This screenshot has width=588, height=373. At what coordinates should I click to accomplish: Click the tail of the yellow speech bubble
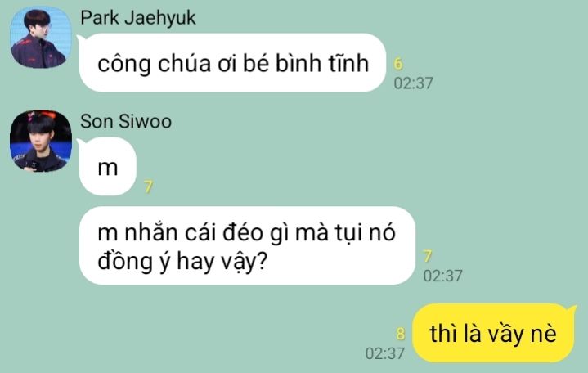pyautogui.click(x=572, y=309)
